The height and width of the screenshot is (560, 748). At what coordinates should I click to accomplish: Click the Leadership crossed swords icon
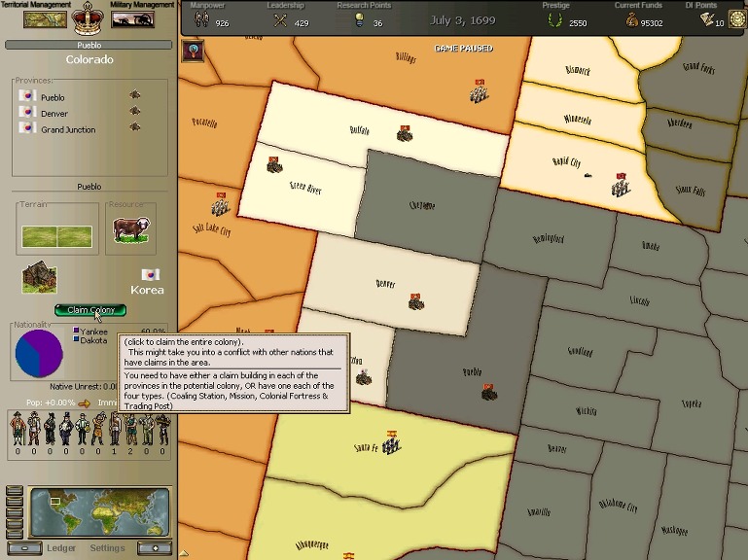coord(280,21)
